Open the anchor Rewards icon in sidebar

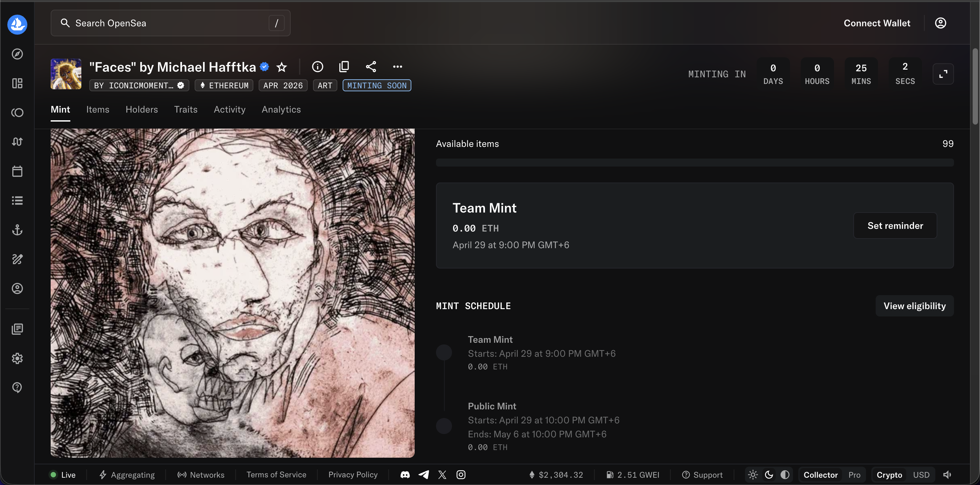pyautogui.click(x=17, y=230)
